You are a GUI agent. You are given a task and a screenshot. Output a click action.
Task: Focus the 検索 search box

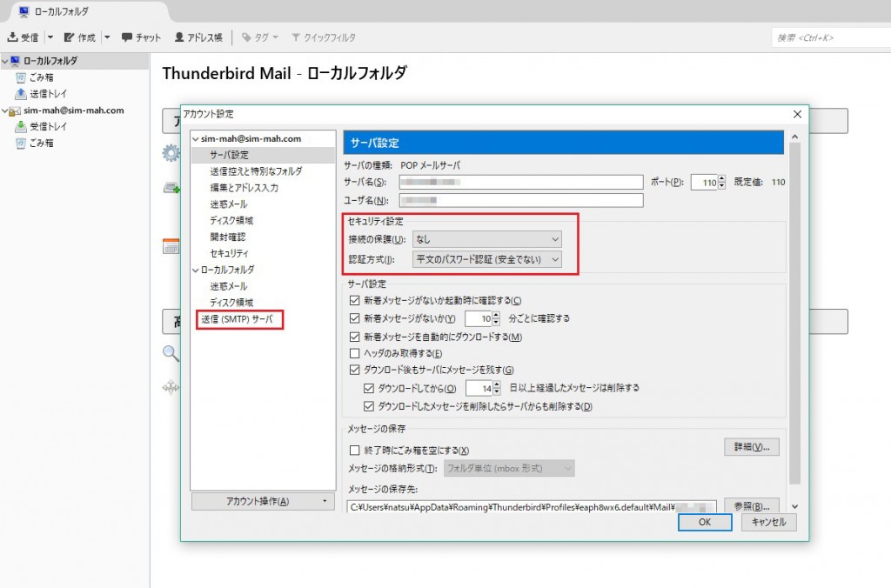tap(831, 37)
